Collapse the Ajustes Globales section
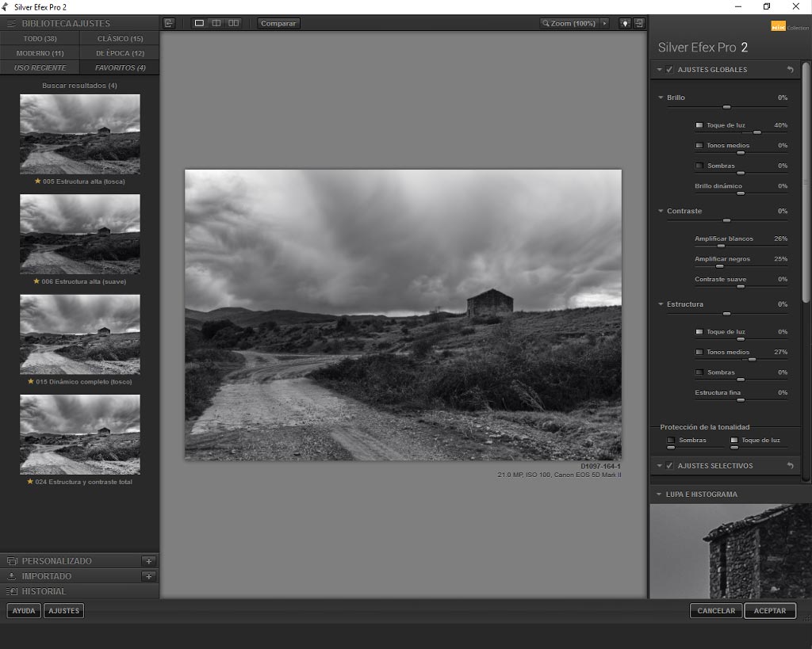 (x=659, y=70)
